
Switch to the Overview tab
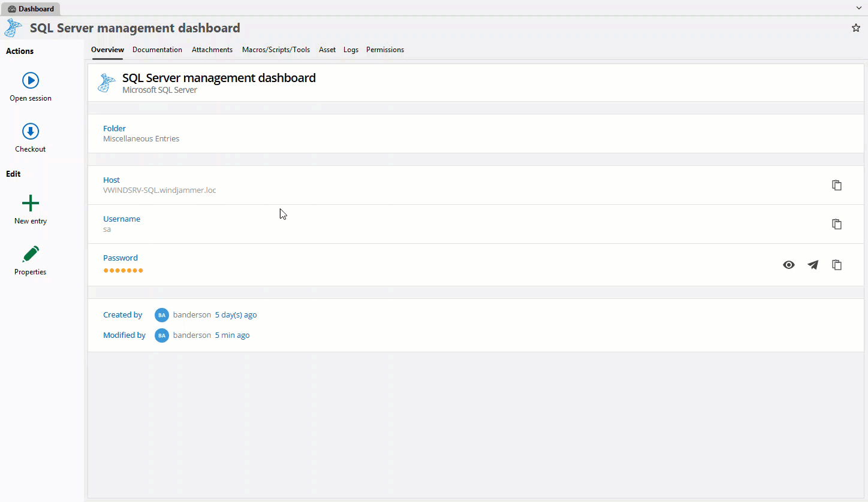point(107,50)
